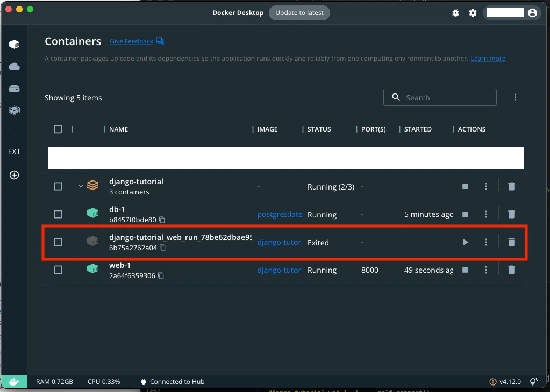This screenshot has width=550, height=392.
Task: Open the postgres:latest image link
Action: [x=280, y=214]
